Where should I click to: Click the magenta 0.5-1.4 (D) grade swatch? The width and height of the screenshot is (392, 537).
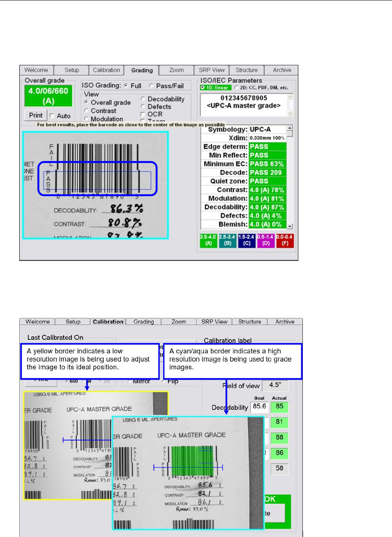(265, 241)
